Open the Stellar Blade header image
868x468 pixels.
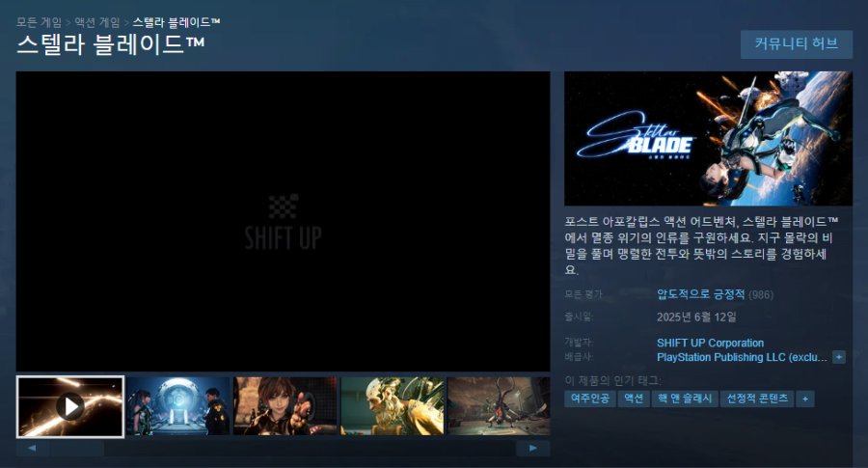click(708, 138)
